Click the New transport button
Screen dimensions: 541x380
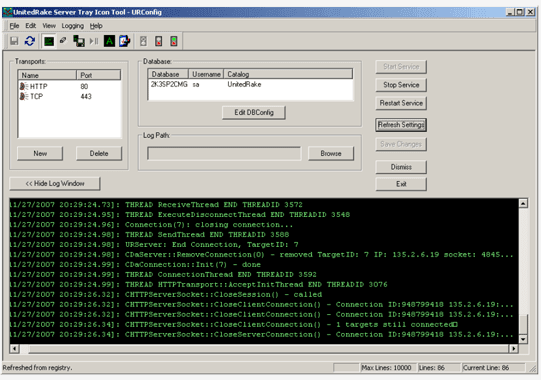click(x=40, y=153)
